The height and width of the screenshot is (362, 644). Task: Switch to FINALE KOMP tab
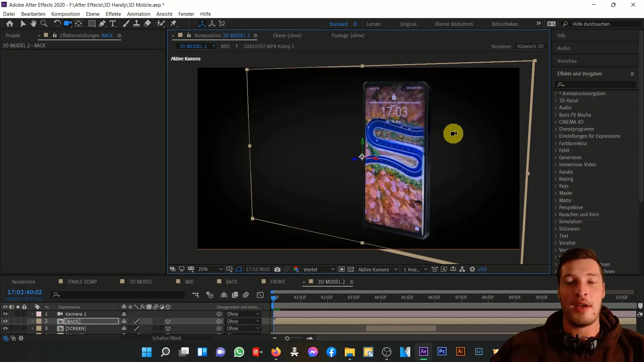[x=82, y=282]
